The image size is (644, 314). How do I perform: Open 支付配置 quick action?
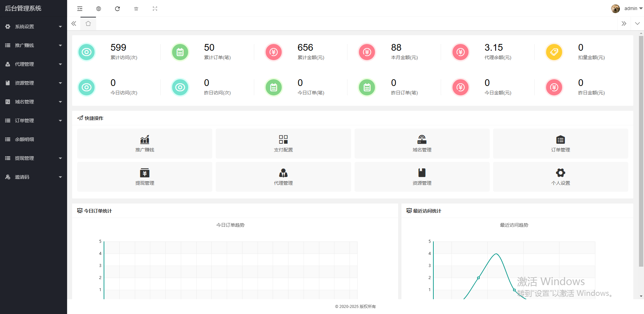(283, 143)
